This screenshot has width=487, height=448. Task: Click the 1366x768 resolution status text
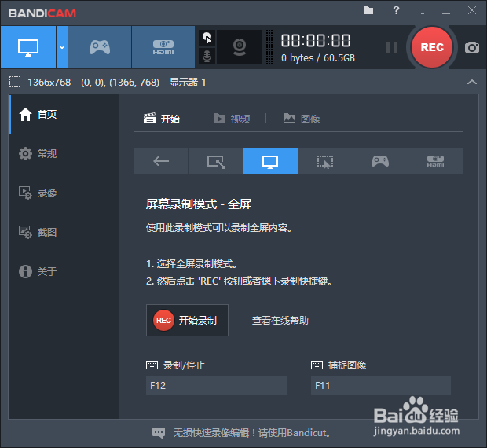coord(117,83)
